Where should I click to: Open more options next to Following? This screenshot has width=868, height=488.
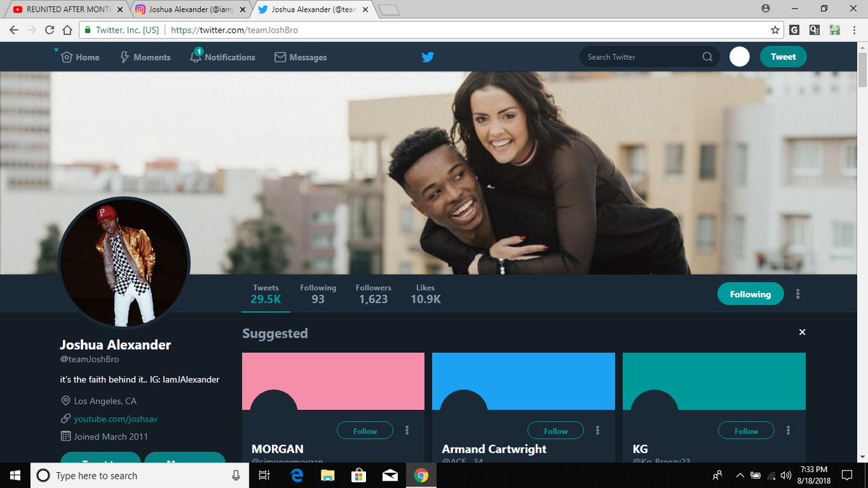coord(798,294)
